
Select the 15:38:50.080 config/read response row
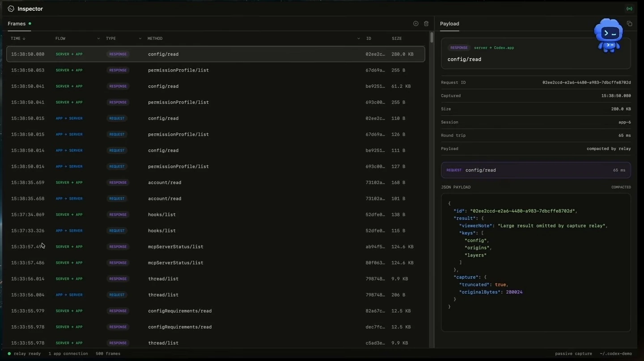coord(216,54)
